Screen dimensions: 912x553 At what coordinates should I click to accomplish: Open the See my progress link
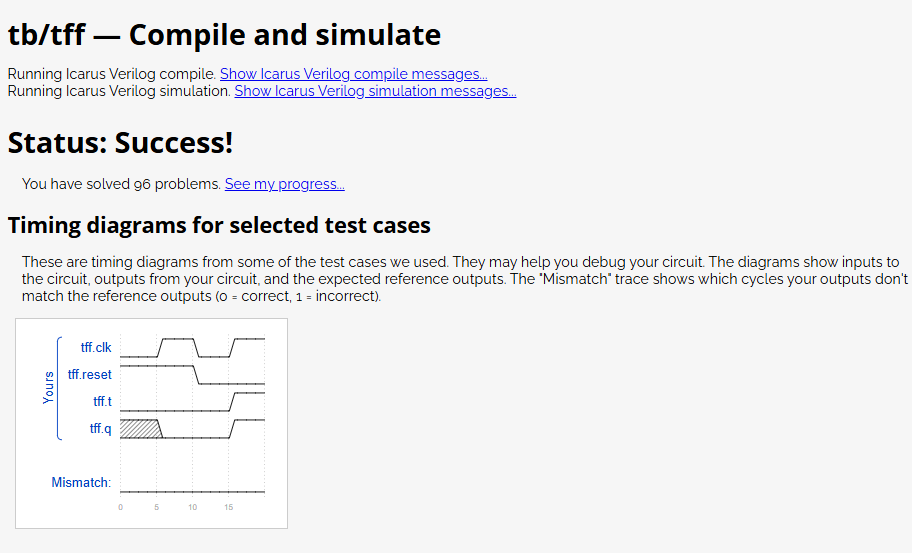point(284,184)
